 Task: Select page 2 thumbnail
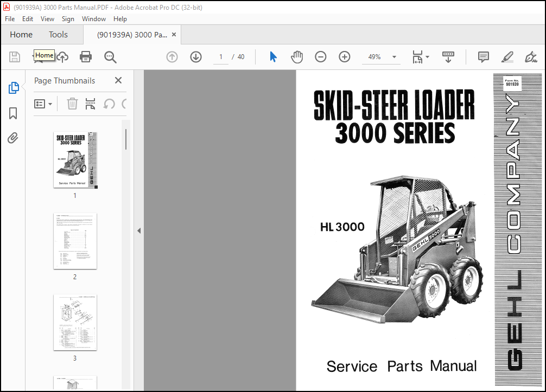(75, 241)
